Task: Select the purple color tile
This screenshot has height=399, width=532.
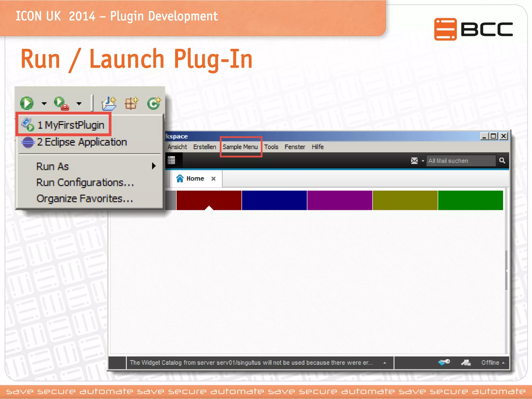Action: click(340, 200)
